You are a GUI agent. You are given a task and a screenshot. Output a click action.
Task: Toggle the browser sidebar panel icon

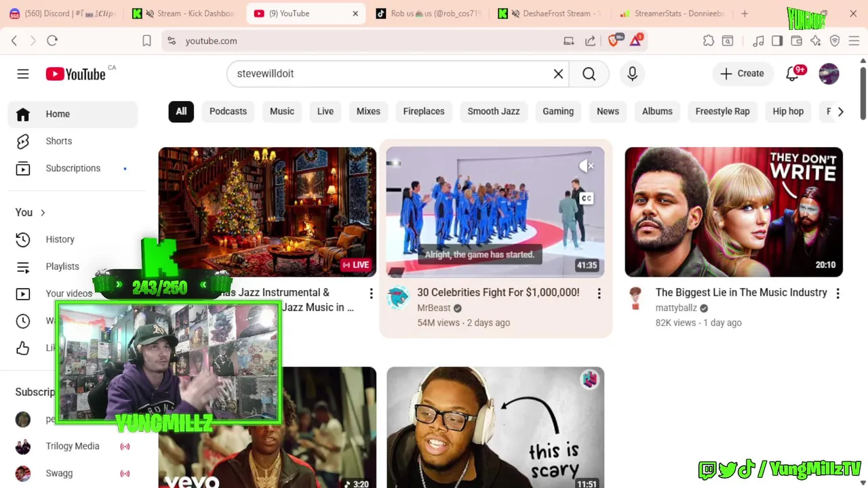(x=777, y=41)
